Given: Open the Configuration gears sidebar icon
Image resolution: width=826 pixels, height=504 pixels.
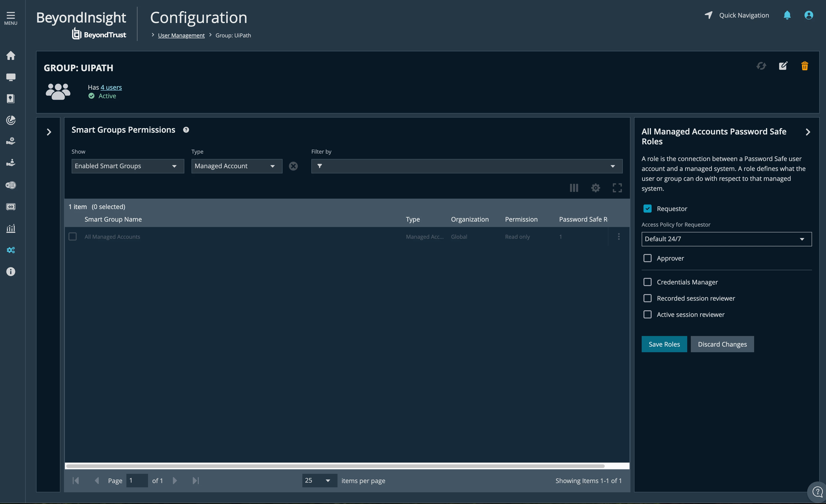Looking at the screenshot, I should pos(11,250).
